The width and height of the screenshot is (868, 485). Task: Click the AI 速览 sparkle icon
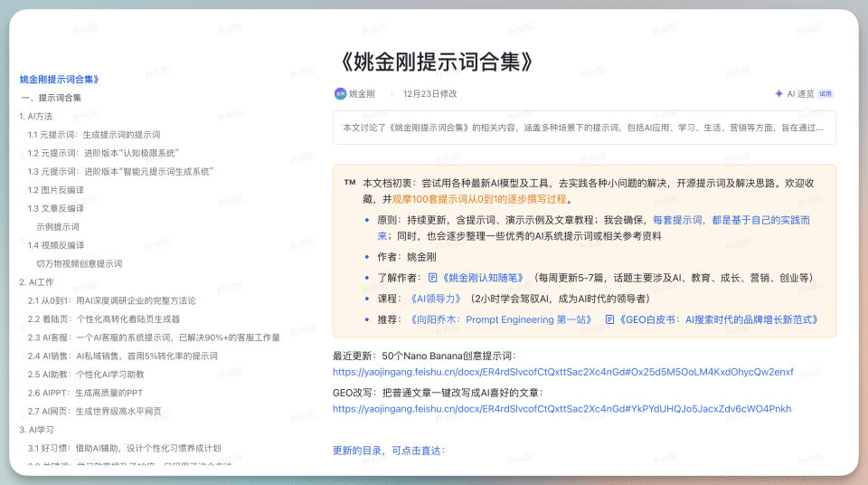tap(778, 94)
